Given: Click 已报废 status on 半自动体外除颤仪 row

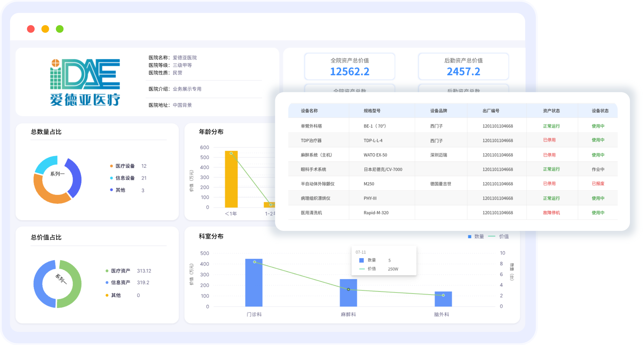Looking at the screenshot, I should pos(598,184).
